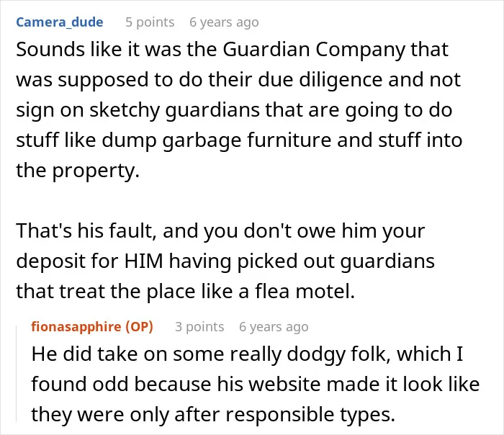Image resolution: width=504 pixels, height=435 pixels.
Task: Open Camera_dude's user profile
Action: (60, 22)
